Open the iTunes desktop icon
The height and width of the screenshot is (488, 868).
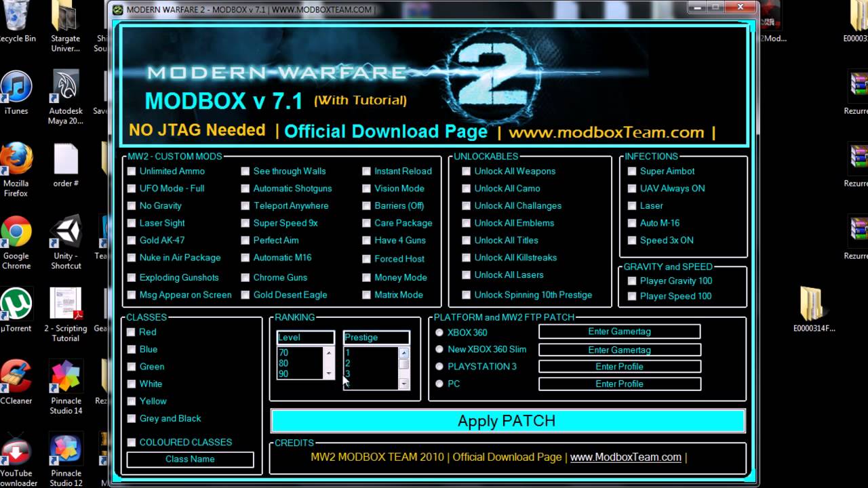click(x=16, y=93)
